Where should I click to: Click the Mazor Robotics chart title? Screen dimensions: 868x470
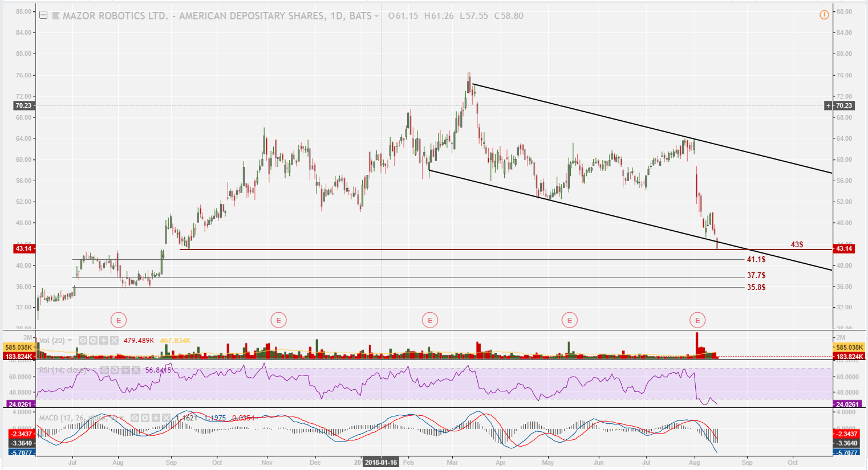point(217,16)
